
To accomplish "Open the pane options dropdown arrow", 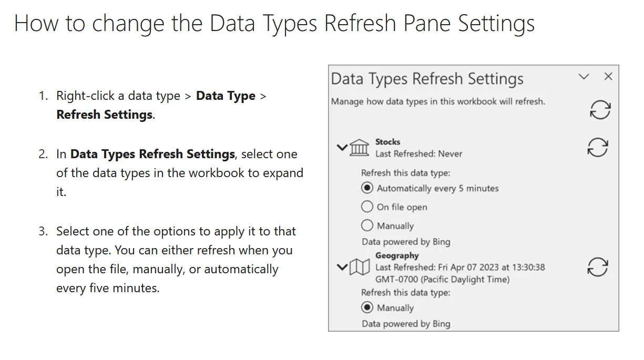I will tap(584, 77).
